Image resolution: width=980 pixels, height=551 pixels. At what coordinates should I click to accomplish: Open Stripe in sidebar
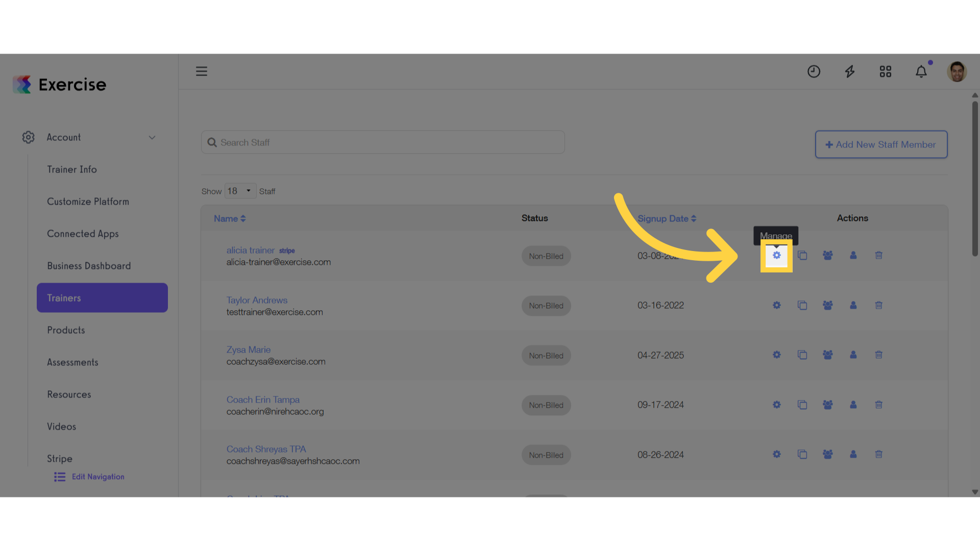click(60, 459)
